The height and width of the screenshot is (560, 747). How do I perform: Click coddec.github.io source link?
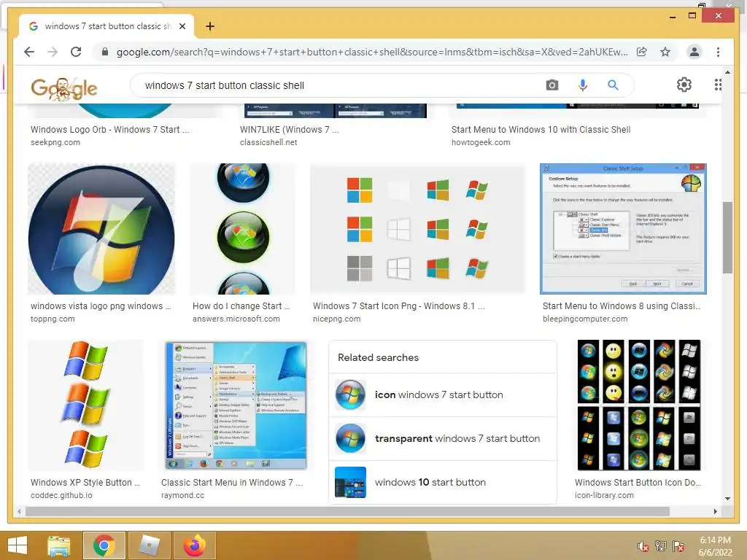(61, 495)
